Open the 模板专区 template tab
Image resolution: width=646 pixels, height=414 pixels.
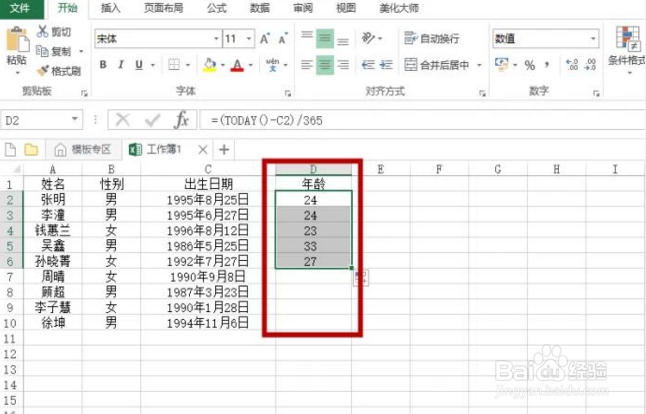(x=83, y=149)
